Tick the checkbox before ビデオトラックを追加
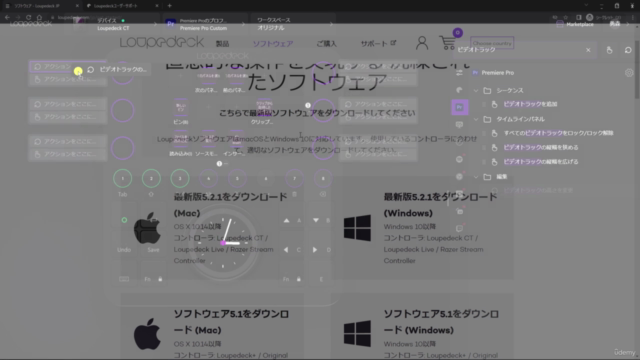Image resolution: width=640 pixels, height=360 pixels. pyautogui.click(x=484, y=104)
